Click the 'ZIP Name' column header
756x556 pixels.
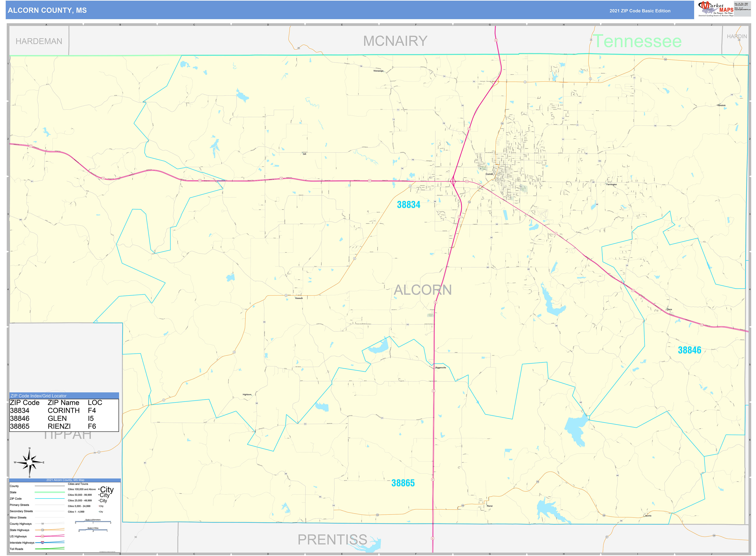[x=64, y=402]
